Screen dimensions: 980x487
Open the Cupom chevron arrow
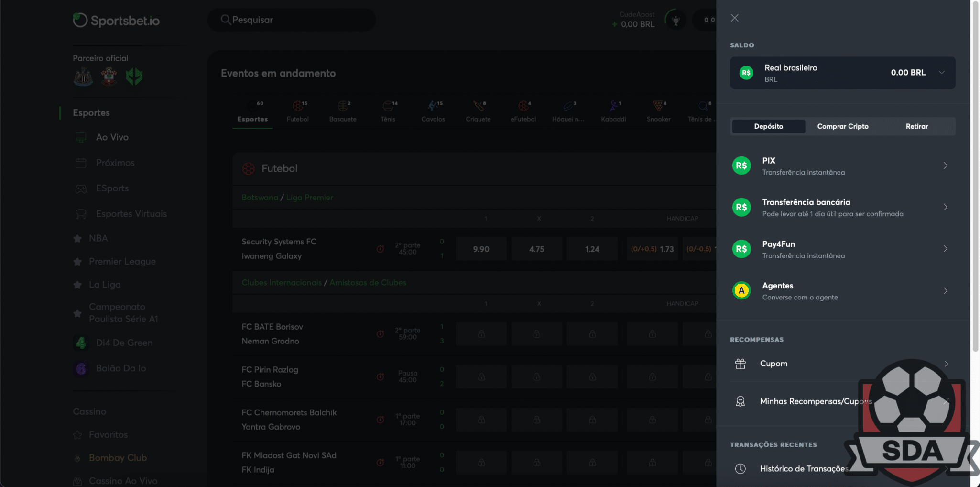(x=946, y=364)
